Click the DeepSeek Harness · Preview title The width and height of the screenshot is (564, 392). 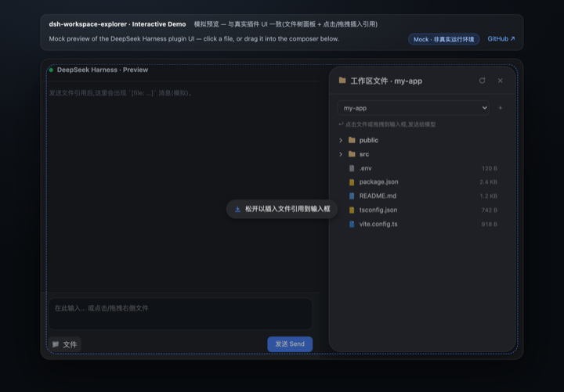click(103, 70)
